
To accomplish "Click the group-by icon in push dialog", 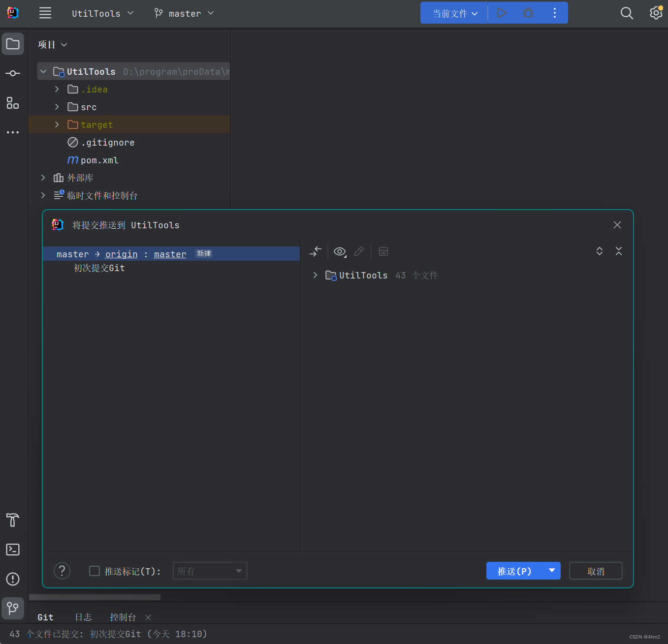I will [383, 251].
